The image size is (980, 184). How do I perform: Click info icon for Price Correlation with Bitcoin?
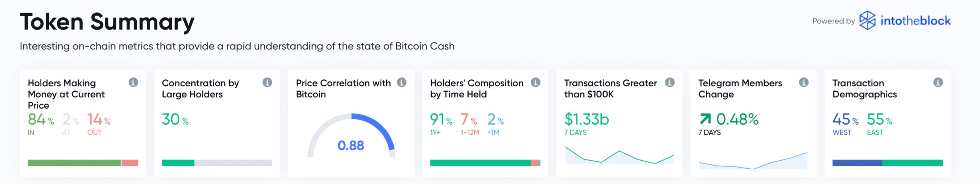(x=402, y=82)
